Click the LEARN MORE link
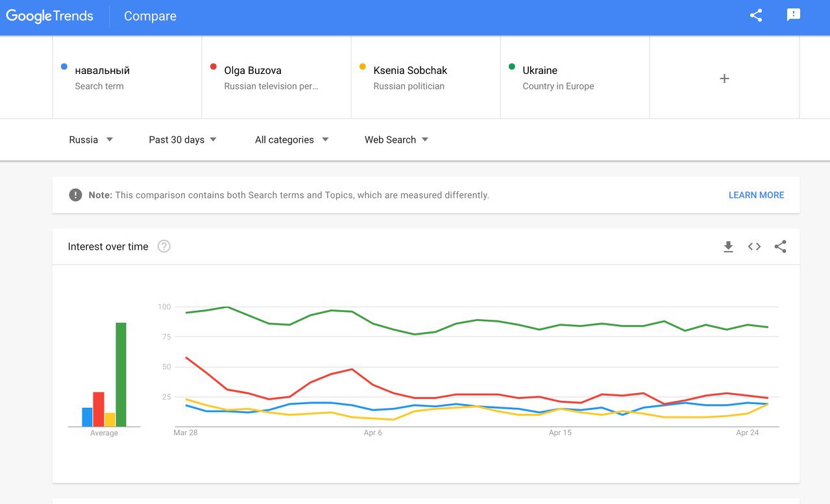830x504 pixels. pos(756,195)
